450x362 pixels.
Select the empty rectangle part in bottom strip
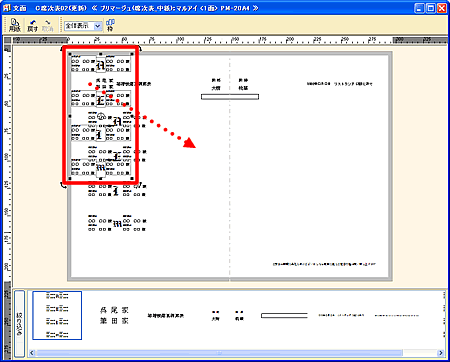tap(284, 315)
